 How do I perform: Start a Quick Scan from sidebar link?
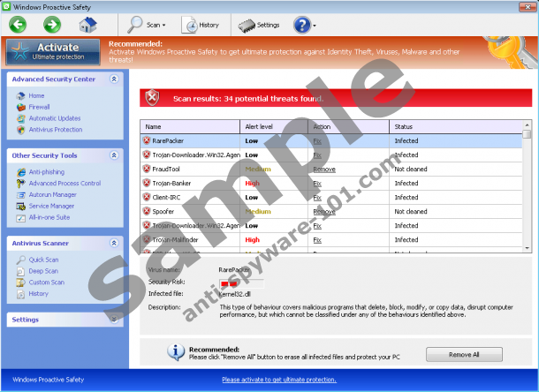(x=43, y=260)
